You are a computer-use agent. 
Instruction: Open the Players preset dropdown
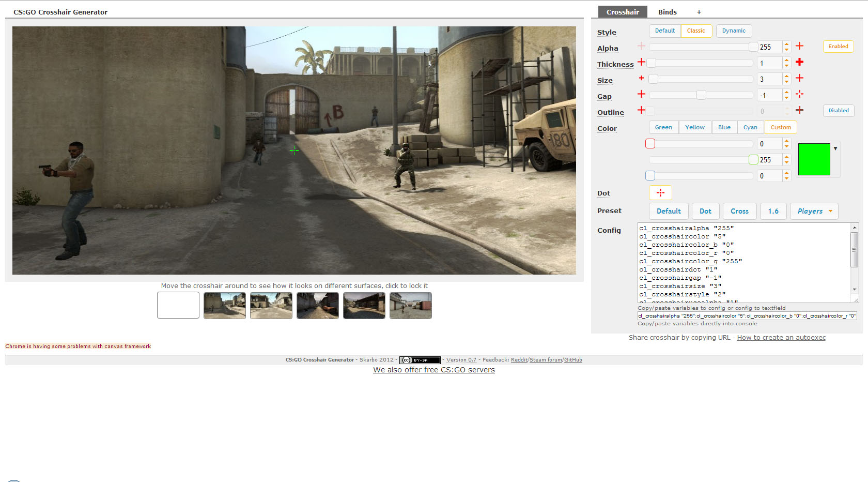coord(814,211)
